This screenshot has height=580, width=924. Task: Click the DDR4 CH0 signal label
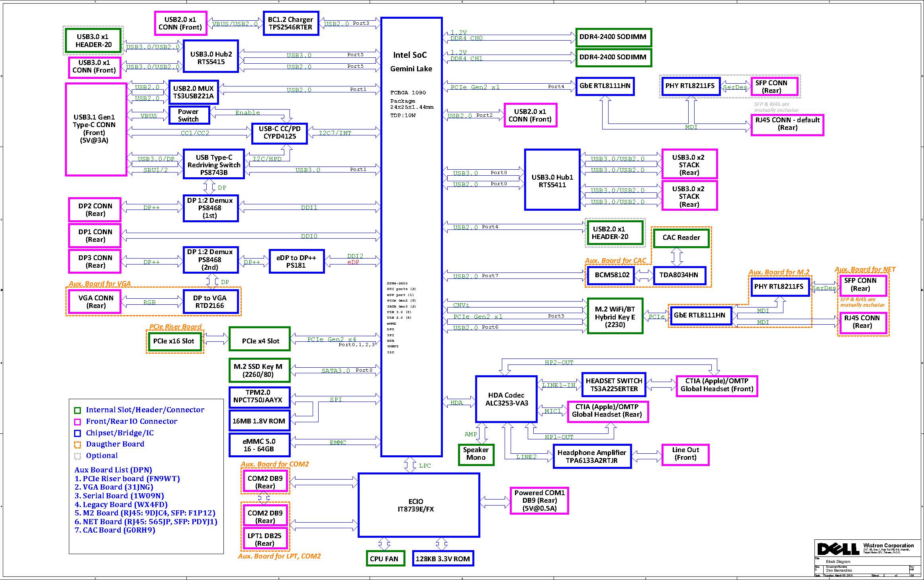tap(466, 39)
